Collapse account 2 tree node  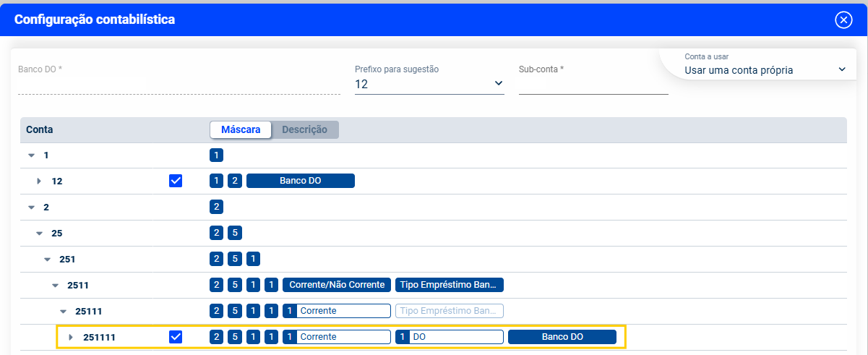point(31,208)
